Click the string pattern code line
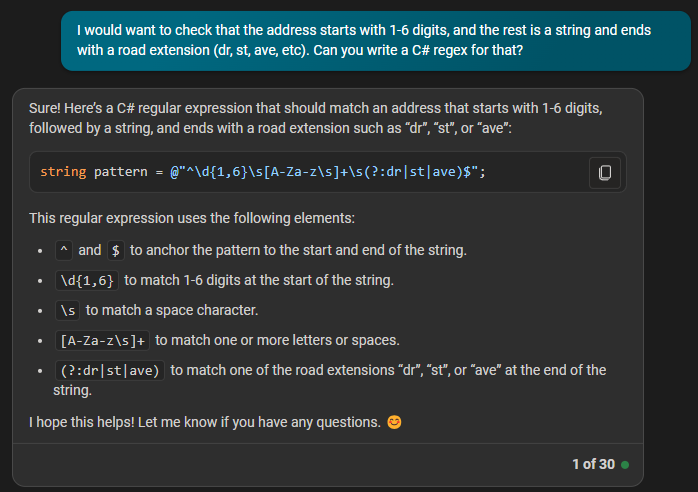The width and height of the screenshot is (698, 492). 263,172
